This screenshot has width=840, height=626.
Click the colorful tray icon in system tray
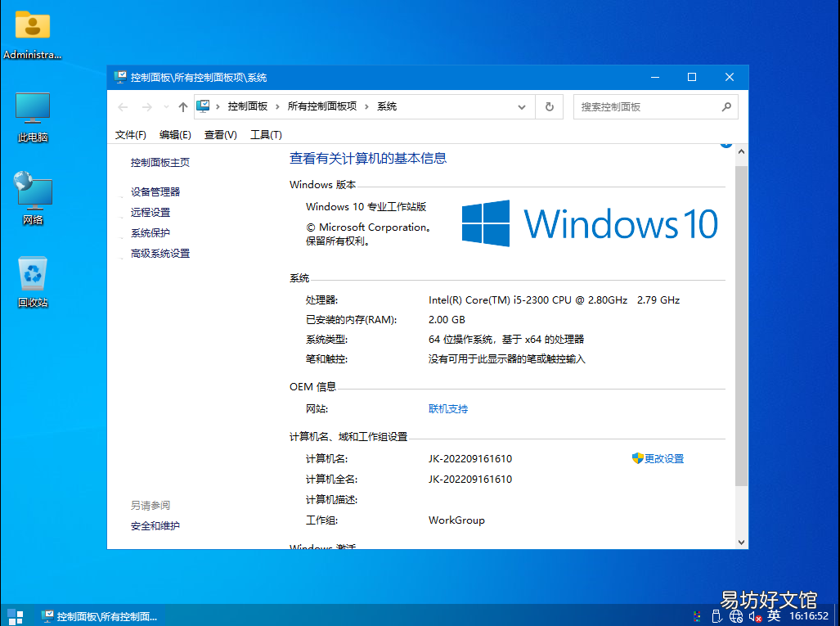[x=697, y=616]
